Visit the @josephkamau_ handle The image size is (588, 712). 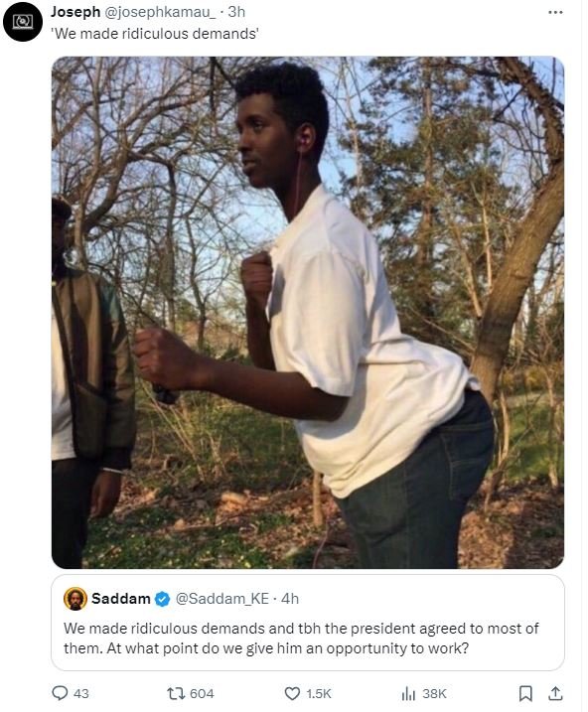click(160, 12)
